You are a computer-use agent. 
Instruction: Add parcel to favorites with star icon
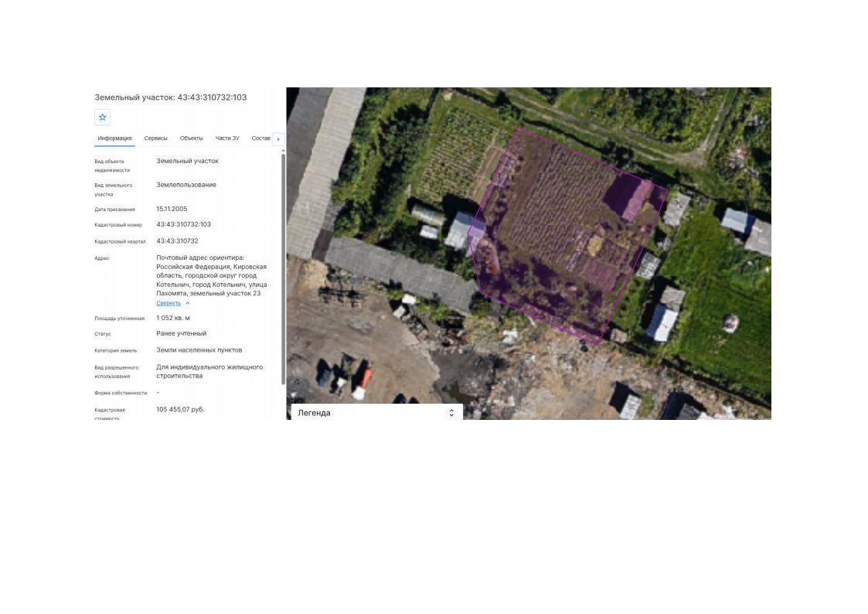(102, 118)
